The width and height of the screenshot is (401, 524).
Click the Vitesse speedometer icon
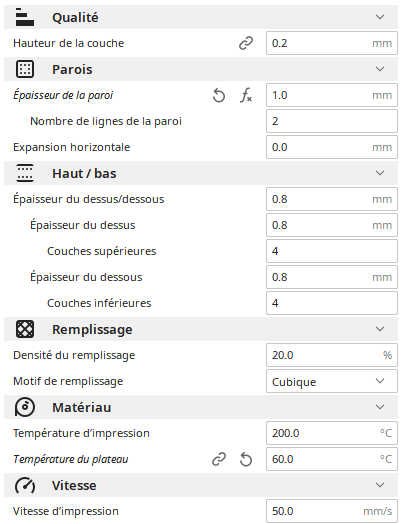(25, 485)
